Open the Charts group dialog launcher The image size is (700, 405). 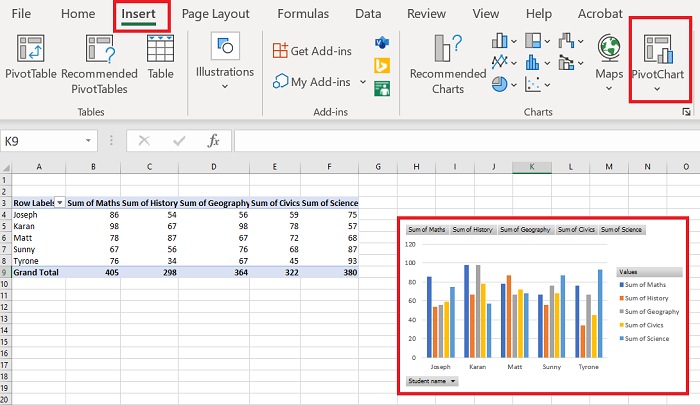[x=685, y=112]
